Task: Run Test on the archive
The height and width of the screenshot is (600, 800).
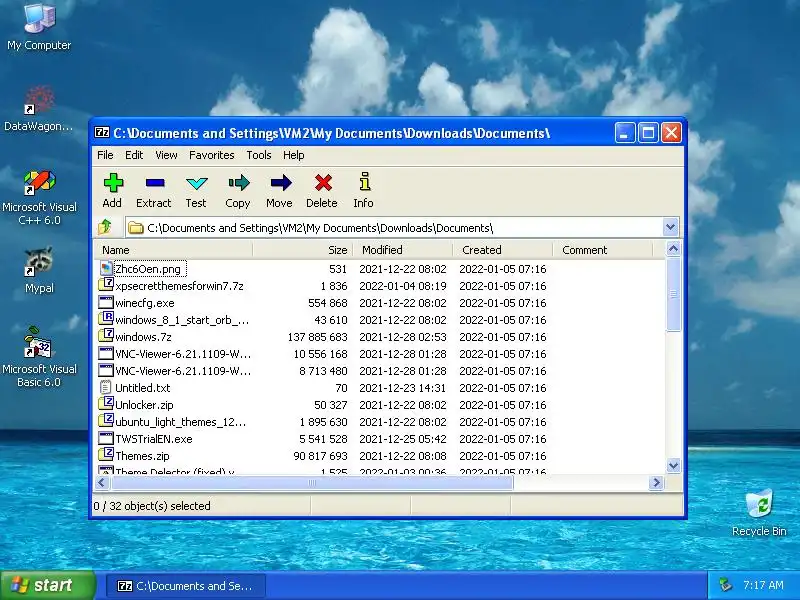Action: pos(196,191)
